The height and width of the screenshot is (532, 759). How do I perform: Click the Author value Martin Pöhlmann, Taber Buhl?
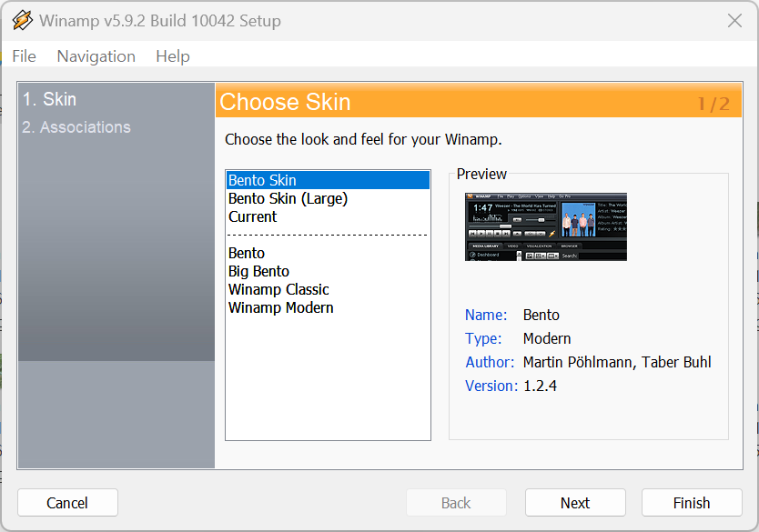[617, 362]
